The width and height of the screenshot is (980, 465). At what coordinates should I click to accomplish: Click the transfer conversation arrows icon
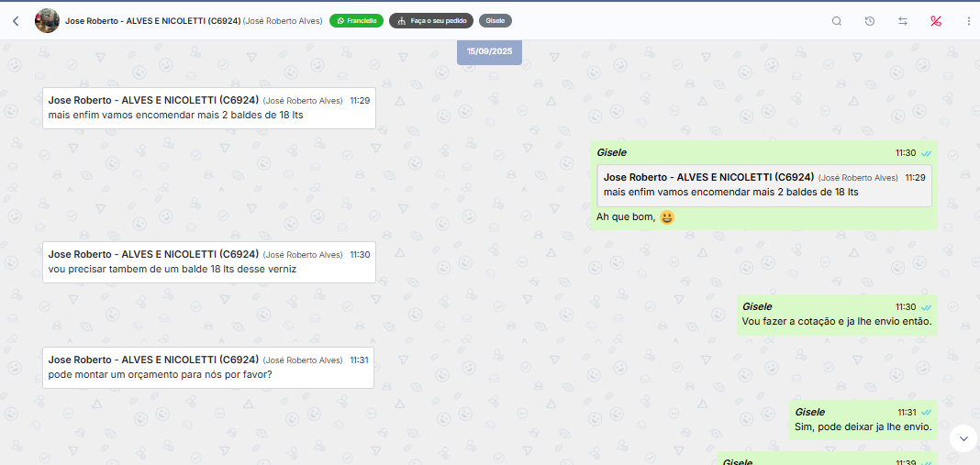[903, 21]
